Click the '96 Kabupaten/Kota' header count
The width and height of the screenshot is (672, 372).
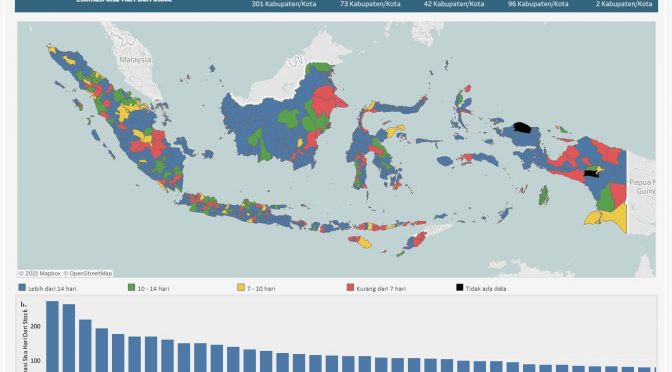pyautogui.click(x=538, y=4)
